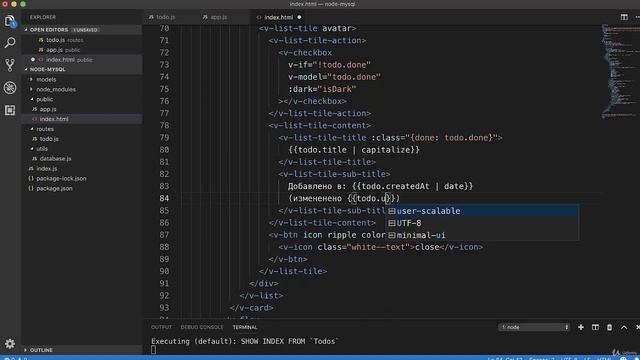
Task: Open the '1: node' terminal selector dropdown
Action: (x=534, y=327)
